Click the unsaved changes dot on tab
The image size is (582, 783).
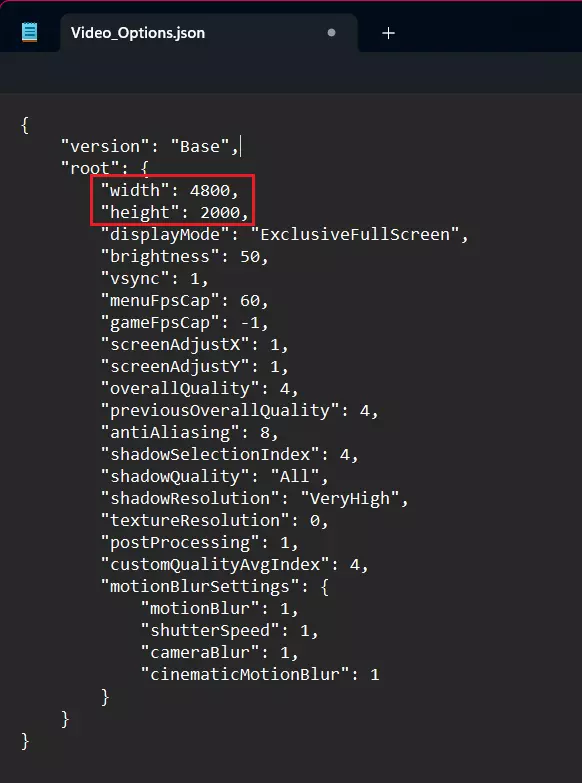coord(331,33)
